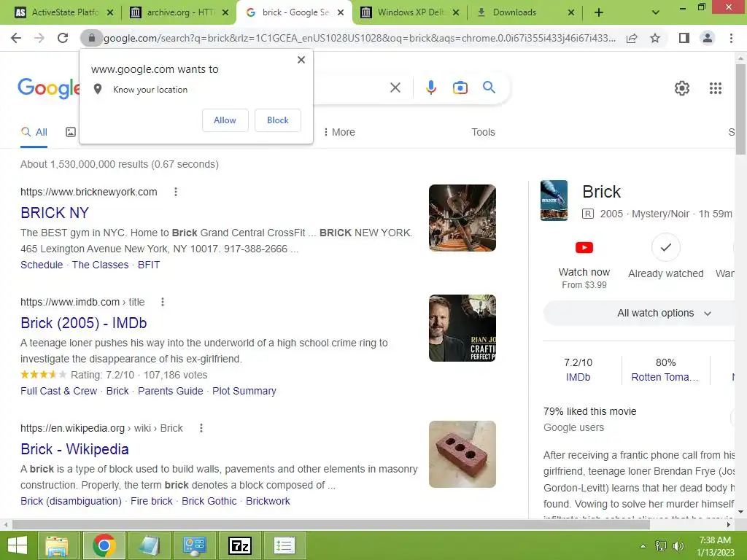This screenshot has height=560, width=747.
Task: Open Google quick settings gear
Action: [x=682, y=88]
